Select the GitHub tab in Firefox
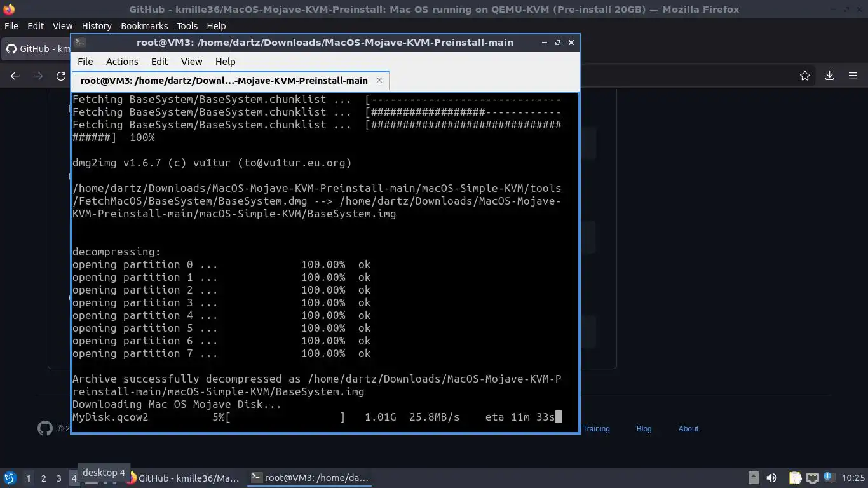 tap(37, 49)
